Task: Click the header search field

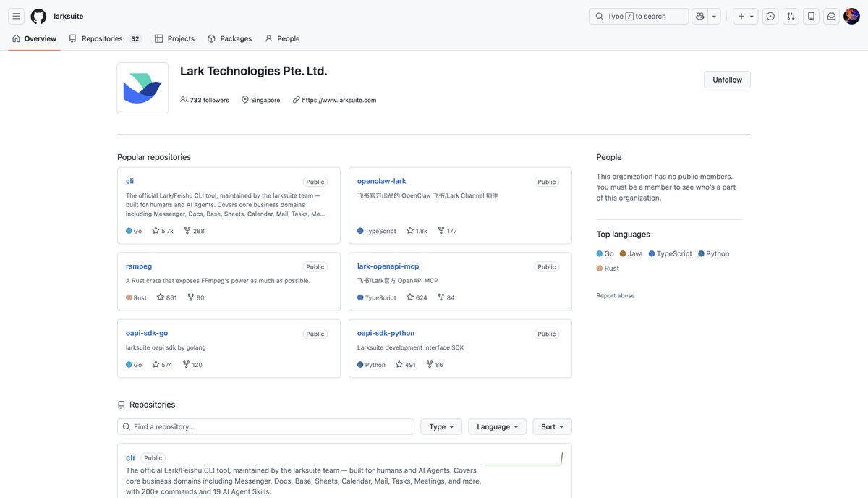Action: pyautogui.click(x=639, y=16)
